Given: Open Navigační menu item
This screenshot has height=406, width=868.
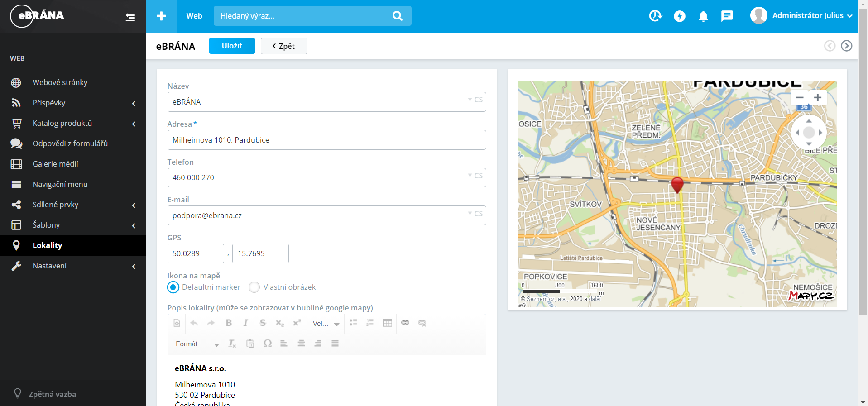Looking at the screenshot, I should click(73, 184).
